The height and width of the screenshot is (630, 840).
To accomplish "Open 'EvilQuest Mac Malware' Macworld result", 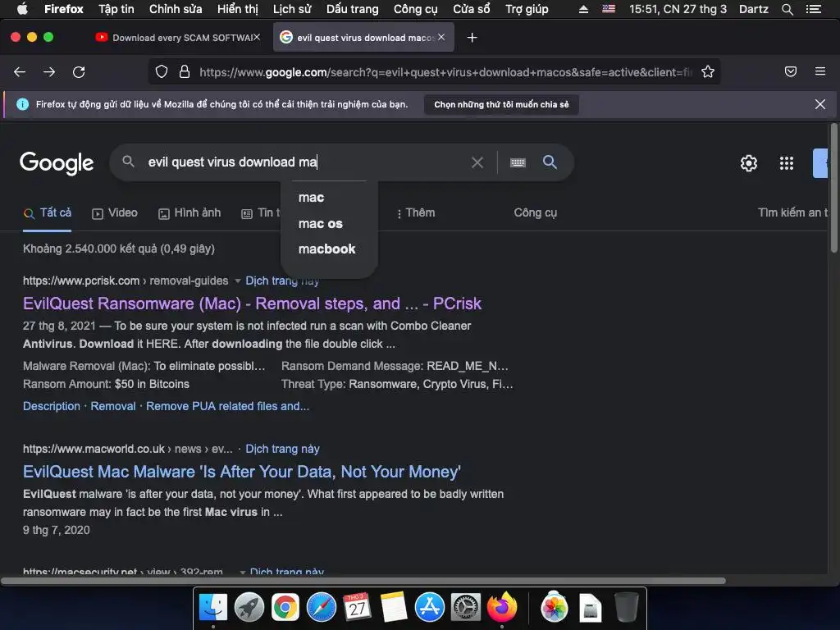I will point(242,472).
